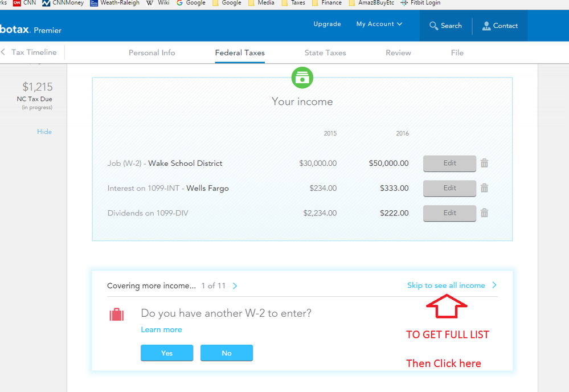Click the $1,215 NC Tax Due amount

(x=38, y=87)
